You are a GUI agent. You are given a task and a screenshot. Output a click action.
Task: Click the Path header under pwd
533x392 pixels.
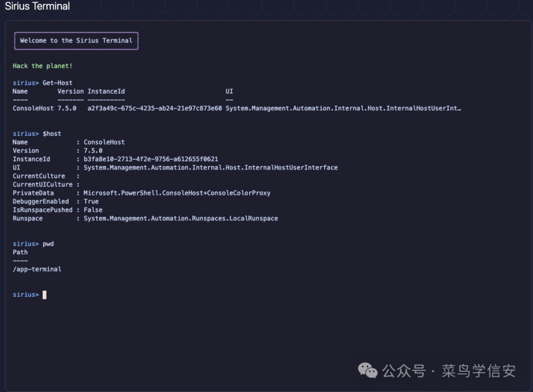[20, 252]
